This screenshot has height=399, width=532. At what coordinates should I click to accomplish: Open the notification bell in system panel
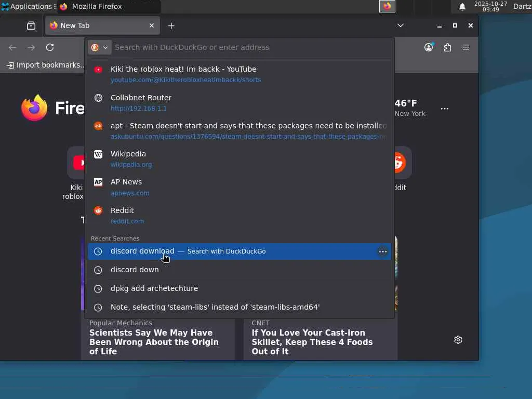(x=462, y=7)
